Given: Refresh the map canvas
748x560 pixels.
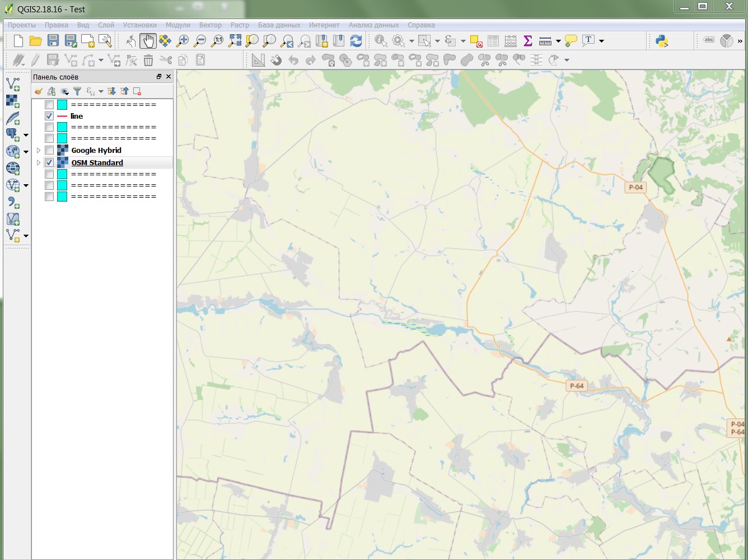Looking at the screenshot, I should tap(357, 40).
